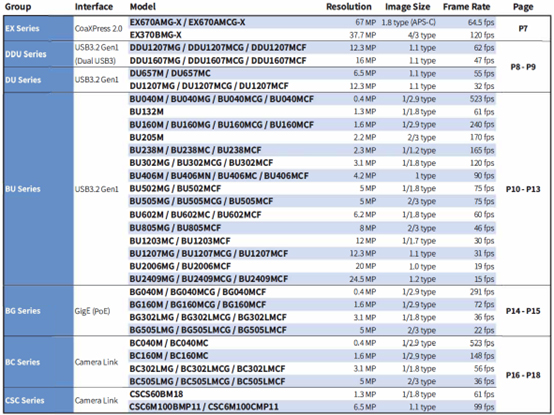
Task: Select the BU238M model row
Action: coord(312,150)
